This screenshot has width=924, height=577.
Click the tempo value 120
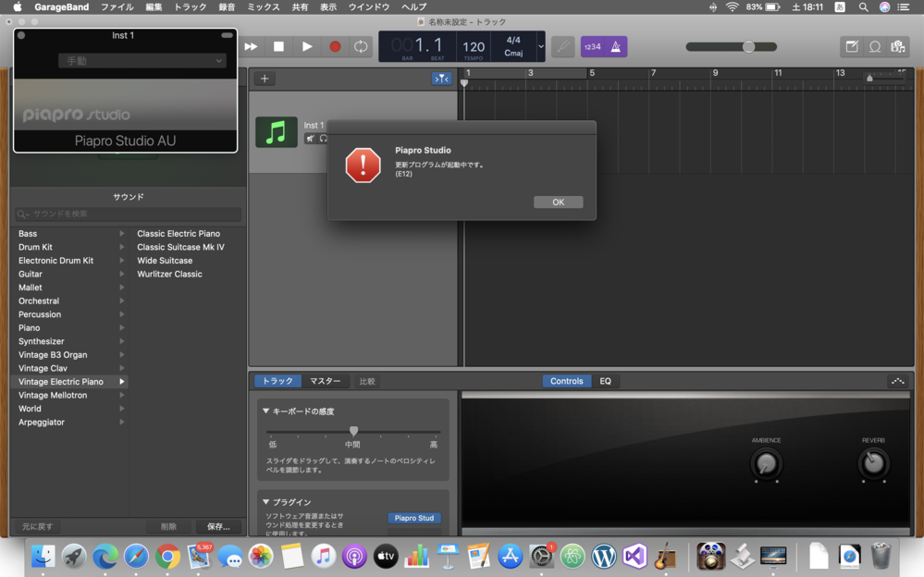point(474,47)
